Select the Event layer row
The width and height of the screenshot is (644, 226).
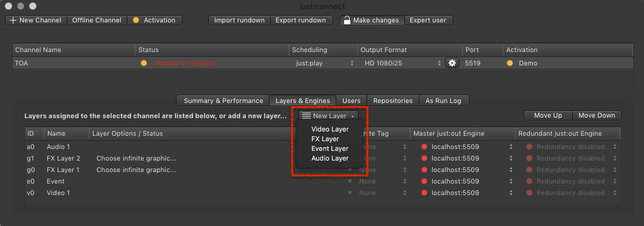(323, 181)
